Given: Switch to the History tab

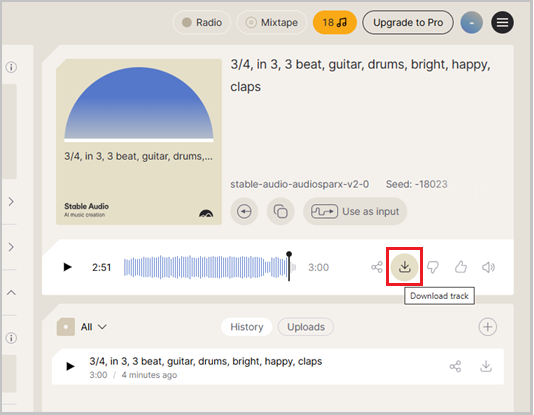Looking at the screenshot, I should (x=247, y=327).
